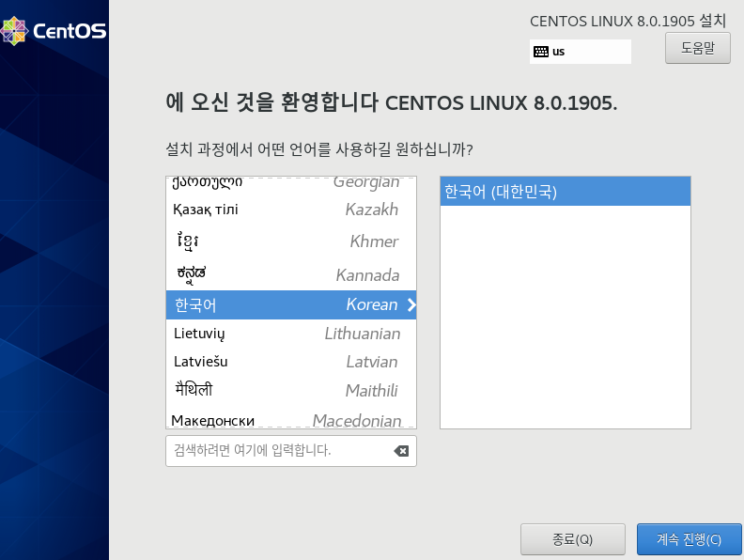This screenshot has width=744, height=560.
Task: Continue with 계속 진행(C) button
Action: [x=689, y=539]
